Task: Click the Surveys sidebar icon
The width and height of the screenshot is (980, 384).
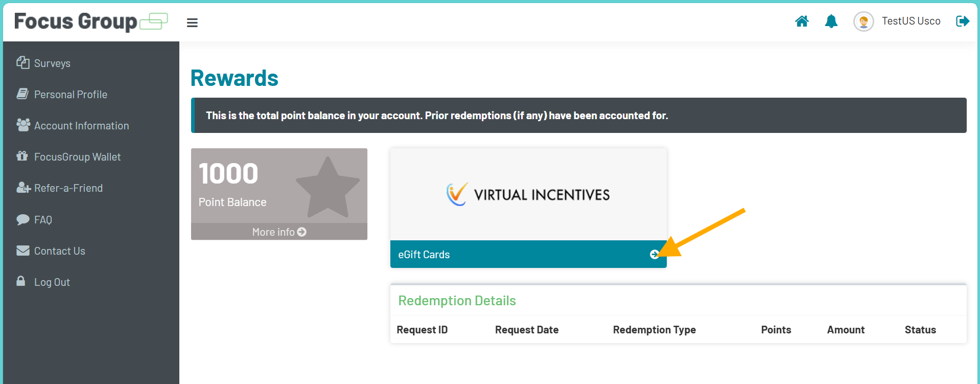Action: click(x=23, y=62)
